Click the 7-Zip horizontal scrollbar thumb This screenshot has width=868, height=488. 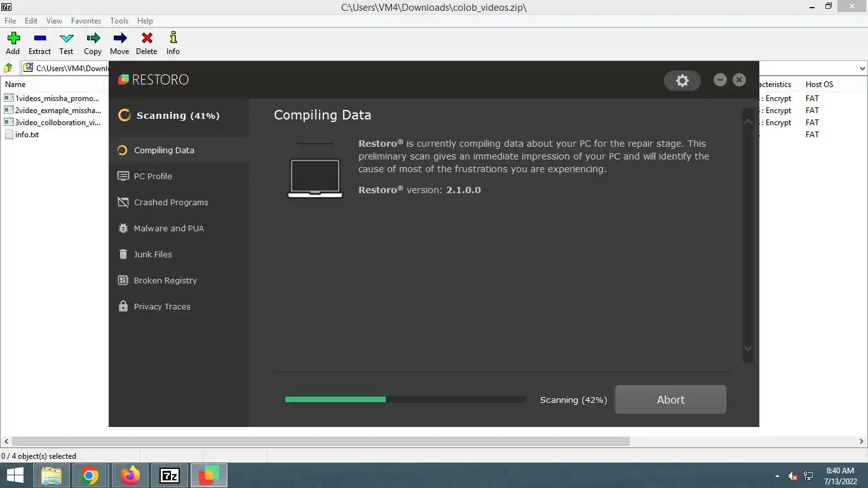pyautogui.click(x=321, y=441)
